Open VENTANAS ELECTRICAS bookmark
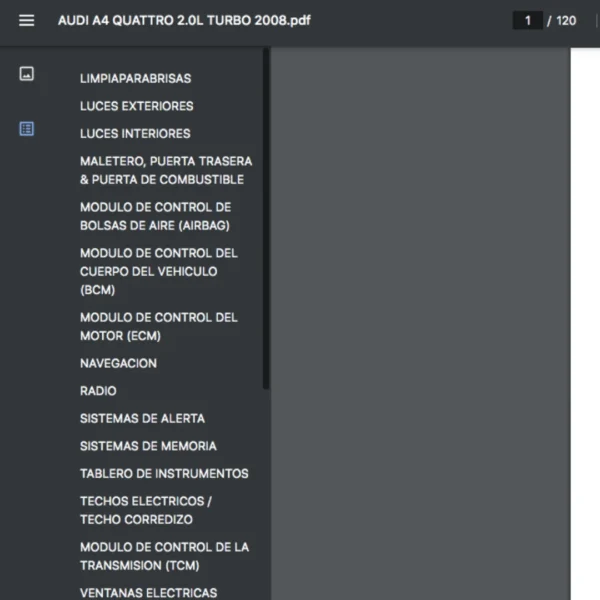Screen dimensions: 600x600 [148, 593]
